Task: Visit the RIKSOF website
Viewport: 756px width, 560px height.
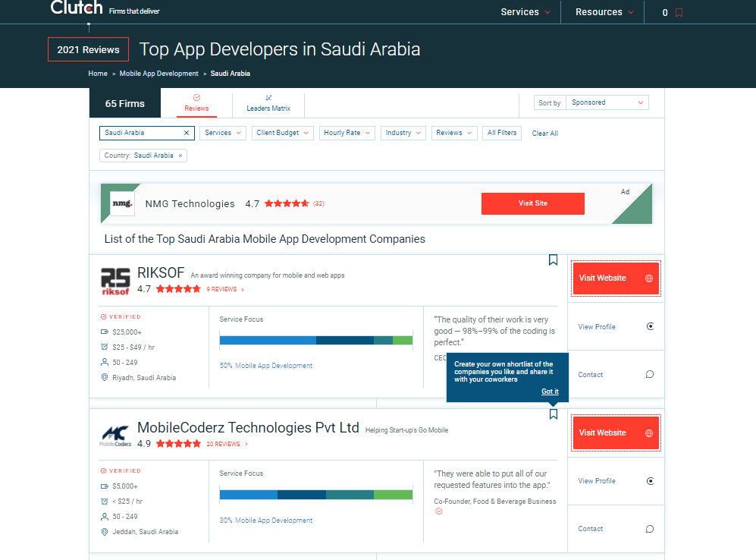Action: 616,278
